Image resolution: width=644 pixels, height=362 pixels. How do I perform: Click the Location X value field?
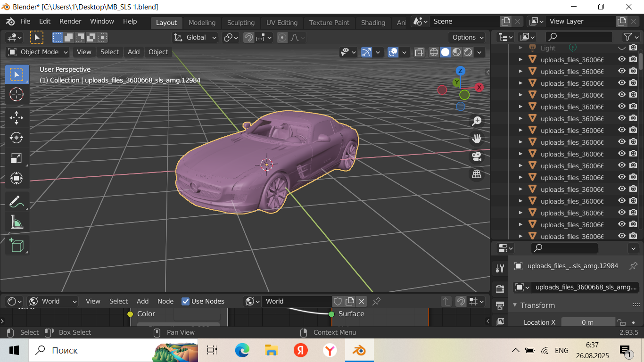point(587,322)
